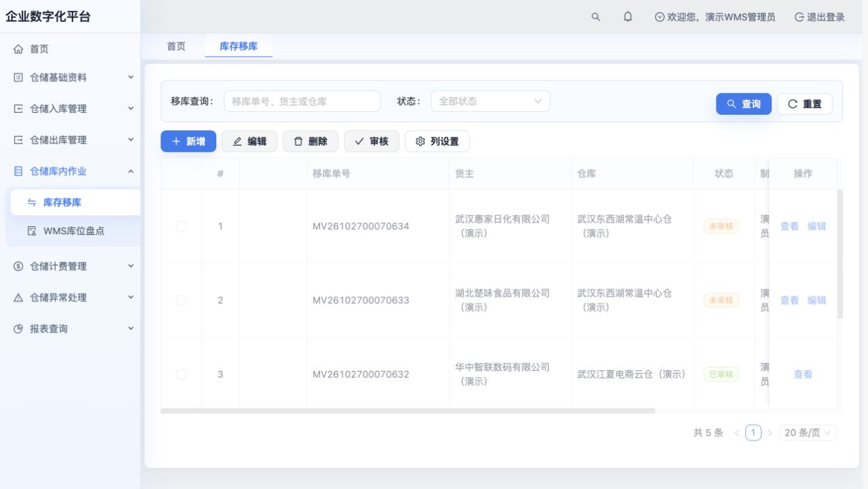Focus the 移库查询 search input field
868x489 pixels.
[x=302, y=101]
